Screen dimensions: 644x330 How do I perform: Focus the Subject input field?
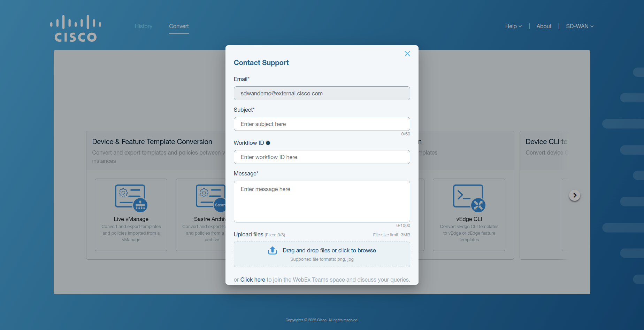click(x=322, y=124)
